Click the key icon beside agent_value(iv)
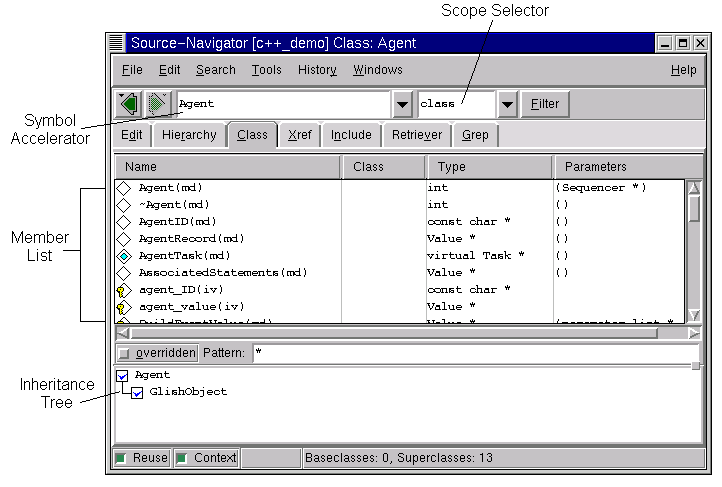This screenshot has height=487, width=722. coord(123,307)
